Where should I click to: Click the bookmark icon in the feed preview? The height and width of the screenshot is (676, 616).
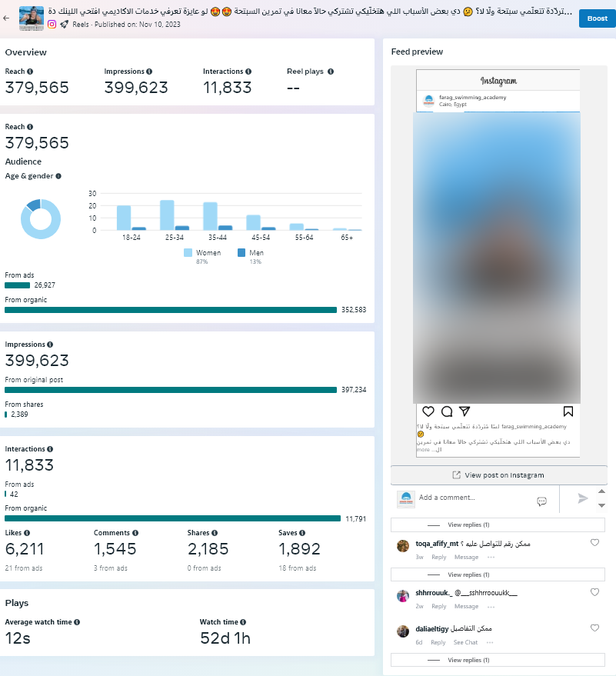(x=568, y=411)
